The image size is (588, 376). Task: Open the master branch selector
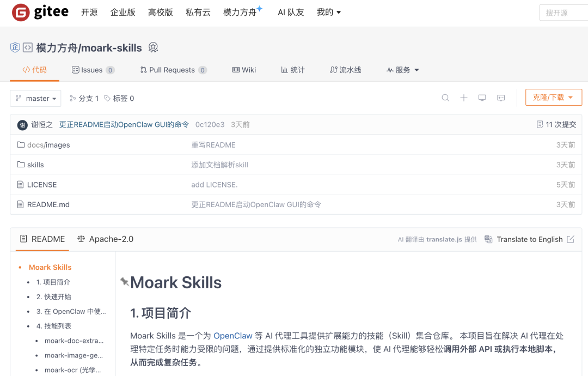[x=35, y=98]
